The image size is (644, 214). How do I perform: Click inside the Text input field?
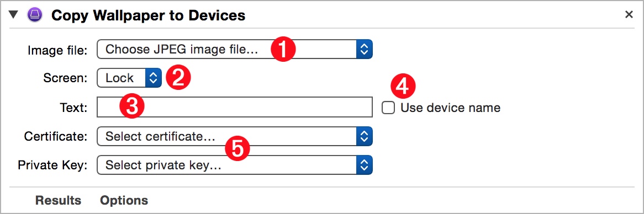coord(235,108)
